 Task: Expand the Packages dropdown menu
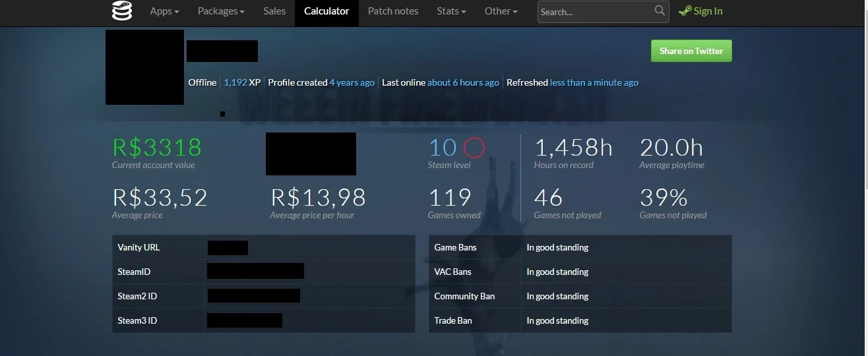pos(221,11)
